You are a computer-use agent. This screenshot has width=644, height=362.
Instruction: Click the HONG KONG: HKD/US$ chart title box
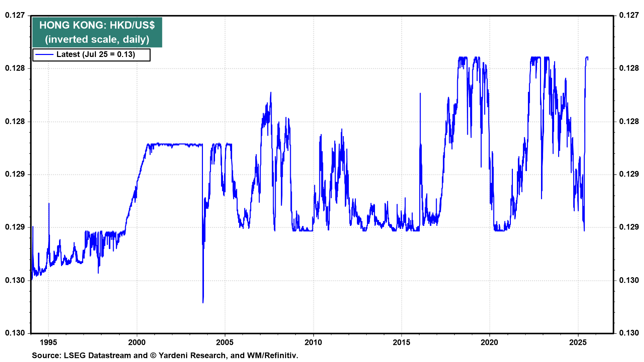coord(97,25)
